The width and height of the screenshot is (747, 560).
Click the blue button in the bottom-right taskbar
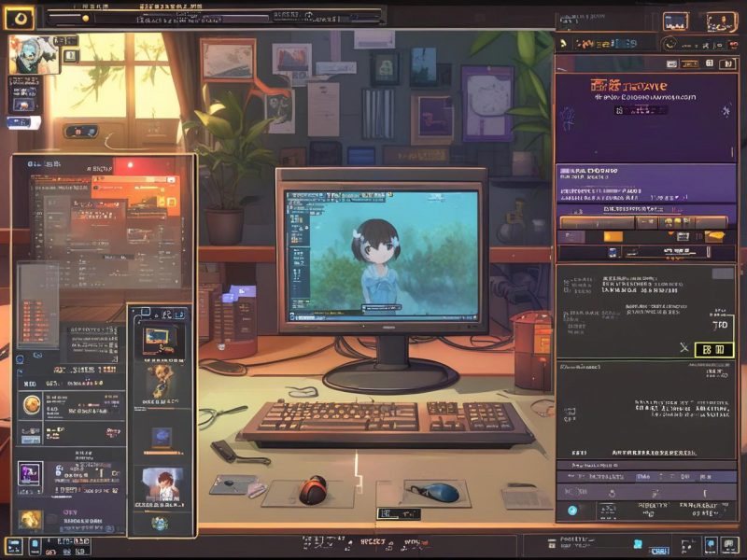(659, 551)
